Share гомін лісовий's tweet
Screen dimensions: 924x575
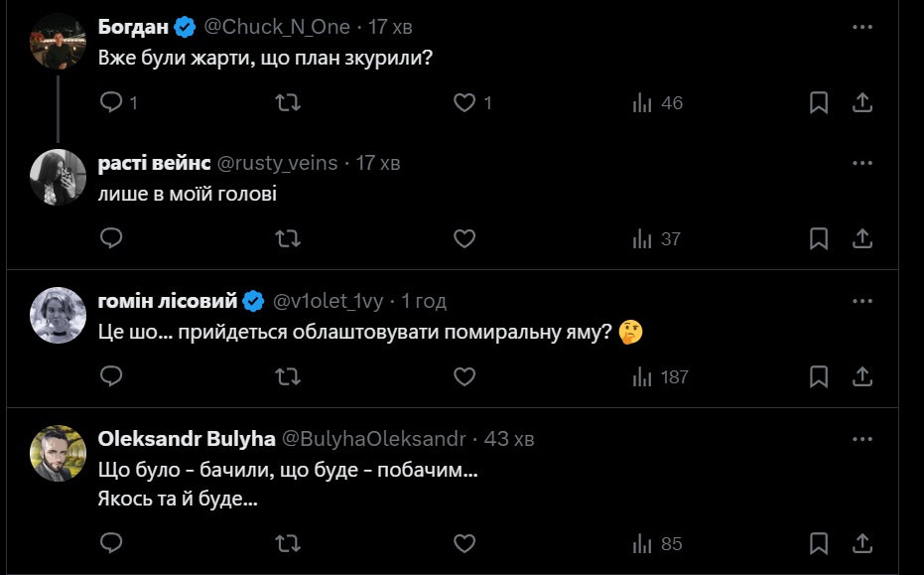[x=862, y=376]
